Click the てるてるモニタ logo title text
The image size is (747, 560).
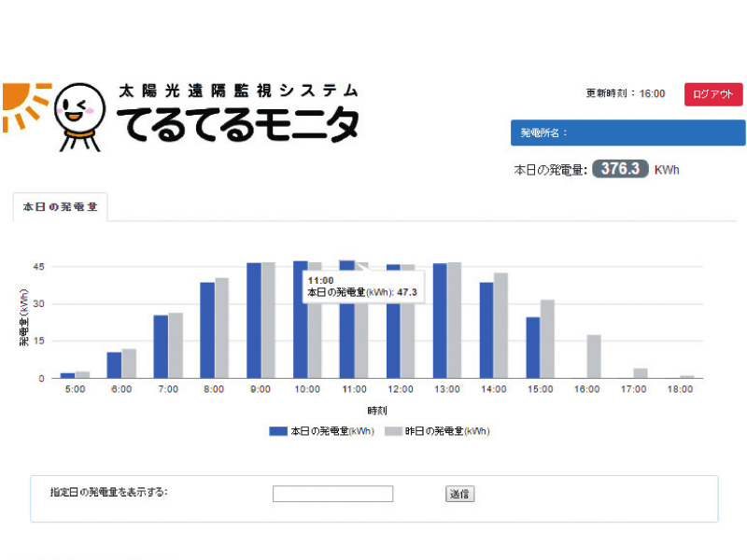237,124
